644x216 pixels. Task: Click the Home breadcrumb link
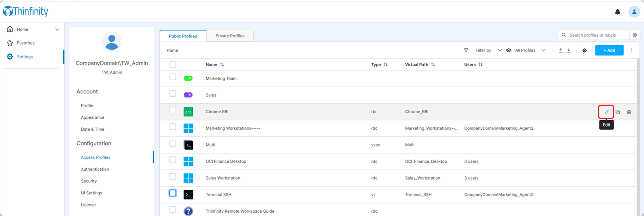pyautogui.click(x=172, y=50)
